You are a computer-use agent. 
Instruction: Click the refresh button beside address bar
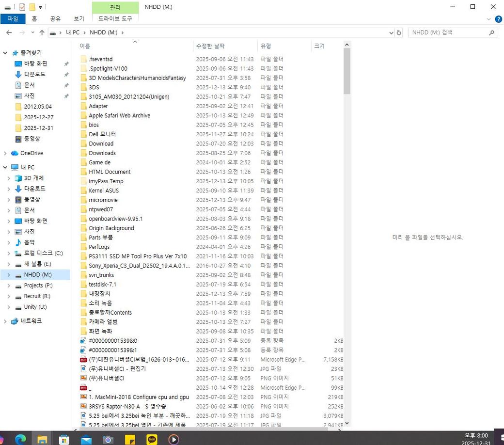399,32
